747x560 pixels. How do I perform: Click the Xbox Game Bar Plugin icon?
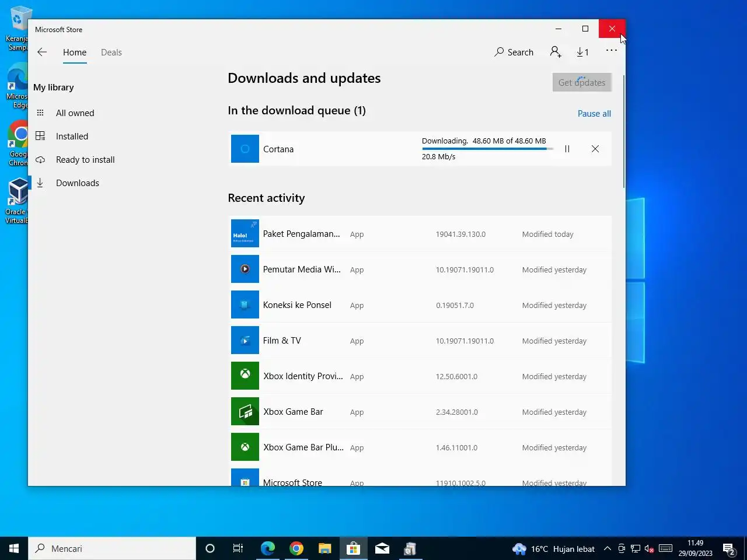point(245,447)
